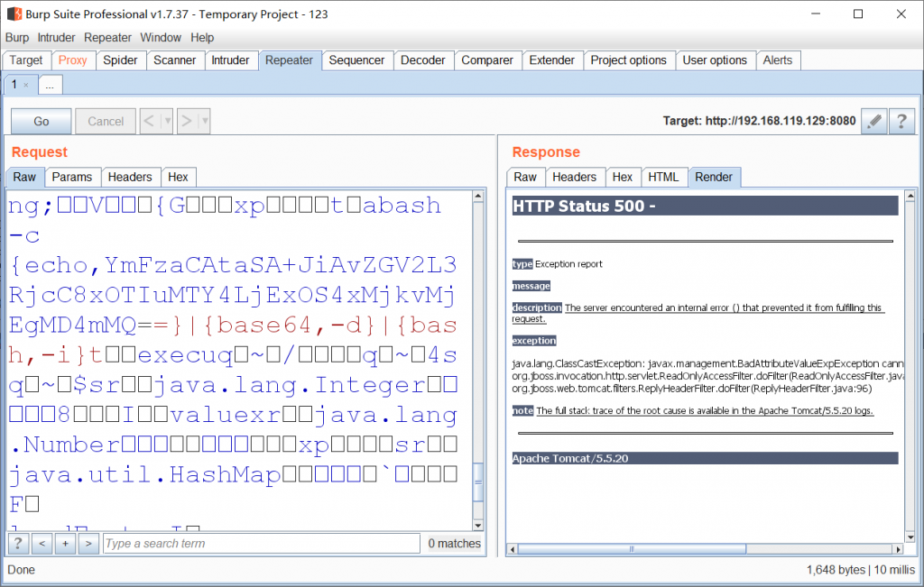Screen dimensions: 924x587
Task: Click the request vertical scrollbar thumb
Action: (478, 482)
